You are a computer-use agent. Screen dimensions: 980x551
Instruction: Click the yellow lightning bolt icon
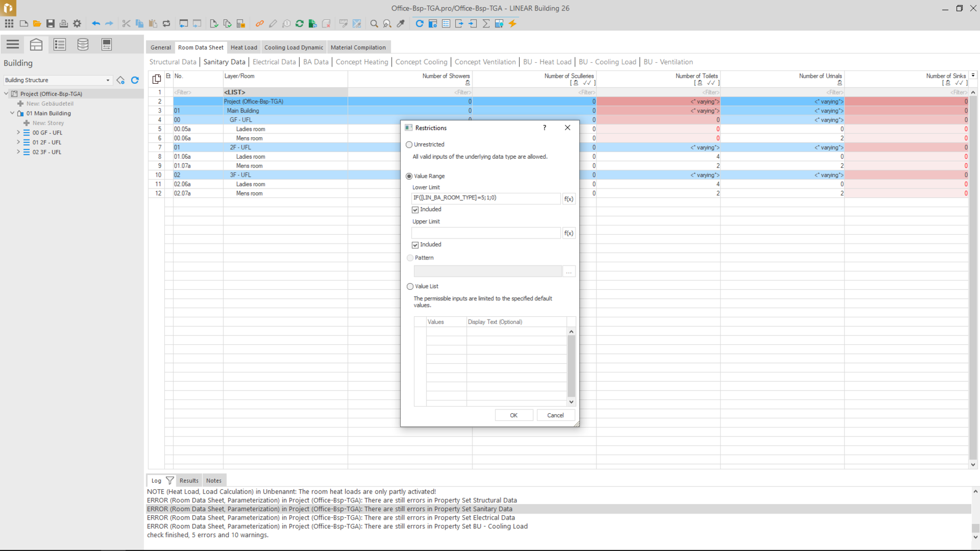tap(513, 24)
